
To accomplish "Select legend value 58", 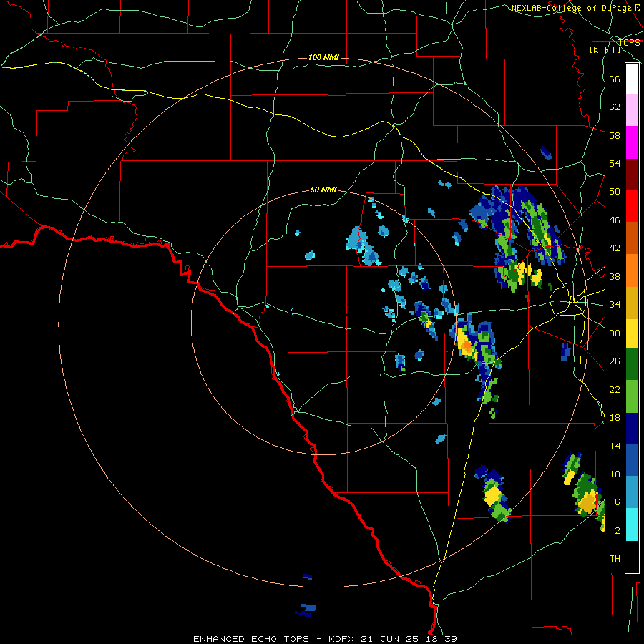I will (615, 135).
